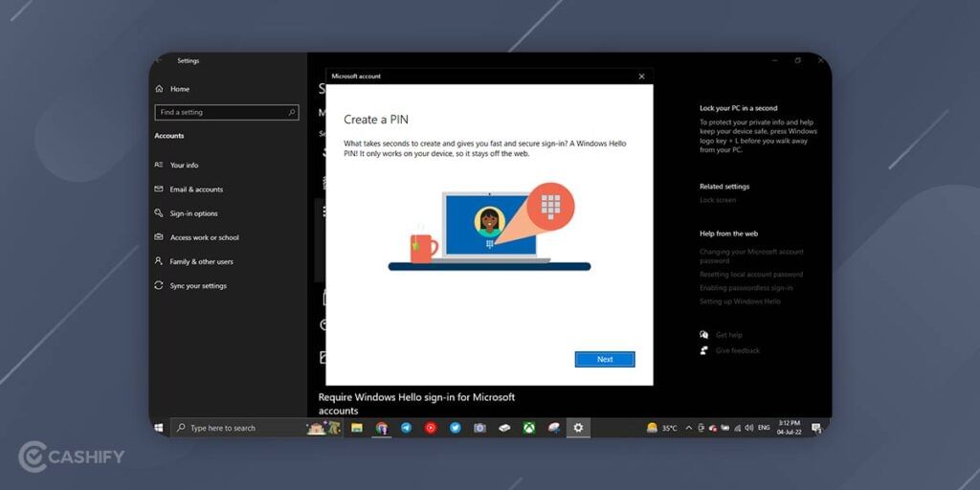Click the Next button in Create a PIN dialog
980x490 pixels.
tap(605, 360)
